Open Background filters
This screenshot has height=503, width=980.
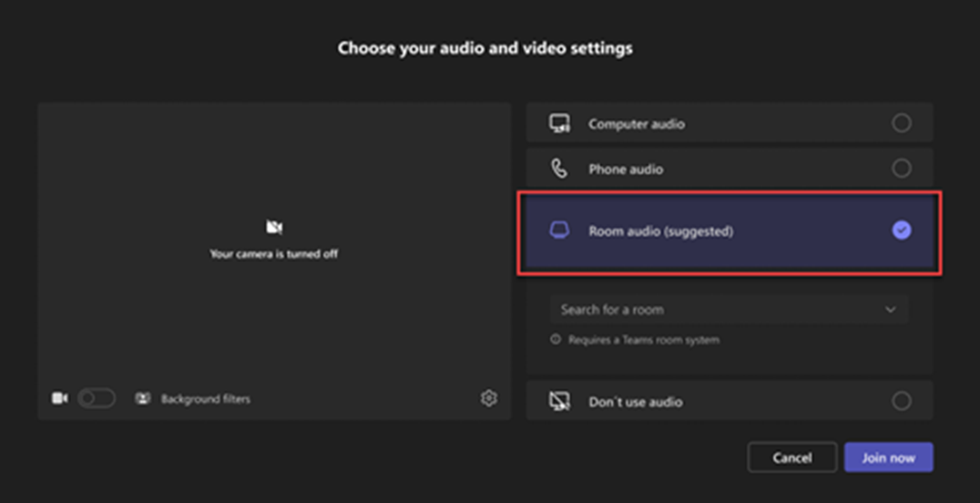pyautogui.click(x=206, y=399)
